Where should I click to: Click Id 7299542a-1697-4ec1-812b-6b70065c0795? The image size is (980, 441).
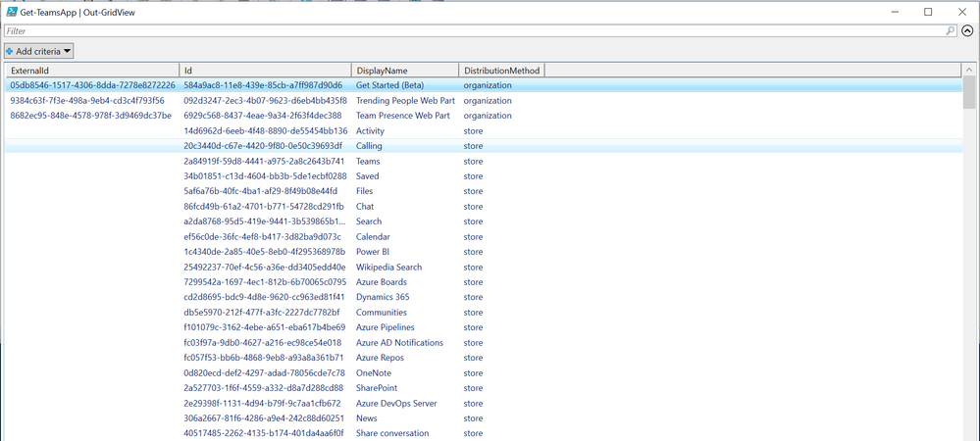265,282
